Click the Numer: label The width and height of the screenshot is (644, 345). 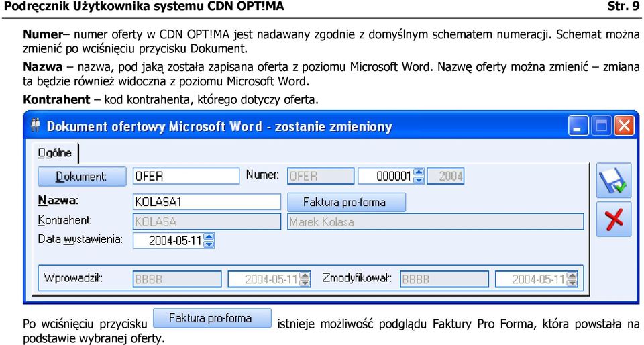[262, 175]
